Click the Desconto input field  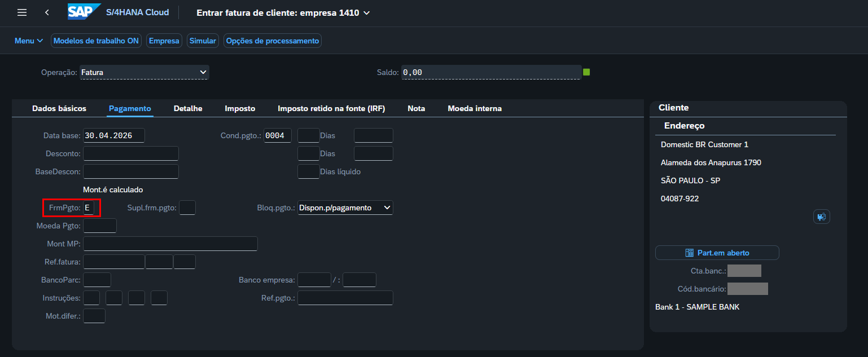tap(131, 153)
